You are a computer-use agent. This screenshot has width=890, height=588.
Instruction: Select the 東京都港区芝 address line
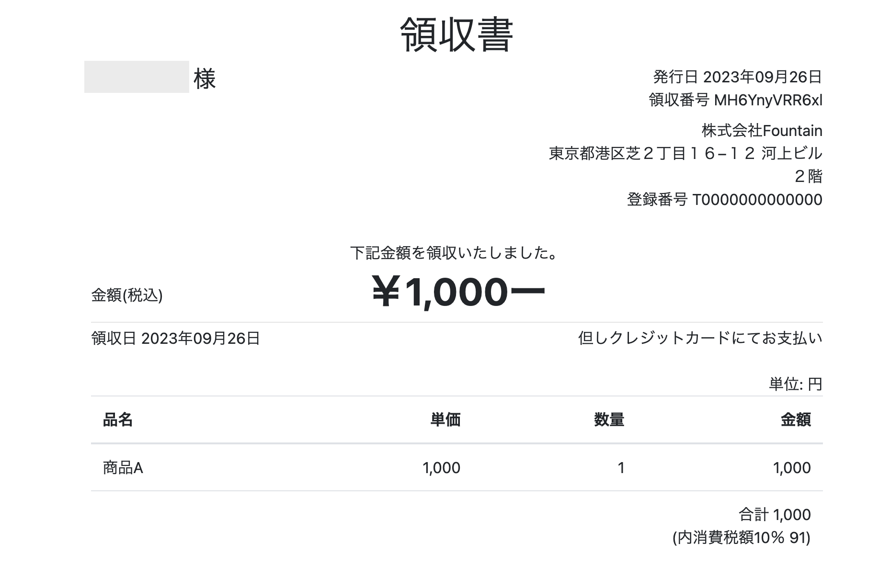[685, 154]
